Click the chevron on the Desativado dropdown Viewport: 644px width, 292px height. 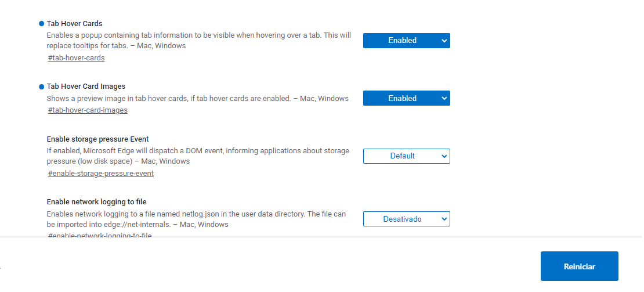444,219
